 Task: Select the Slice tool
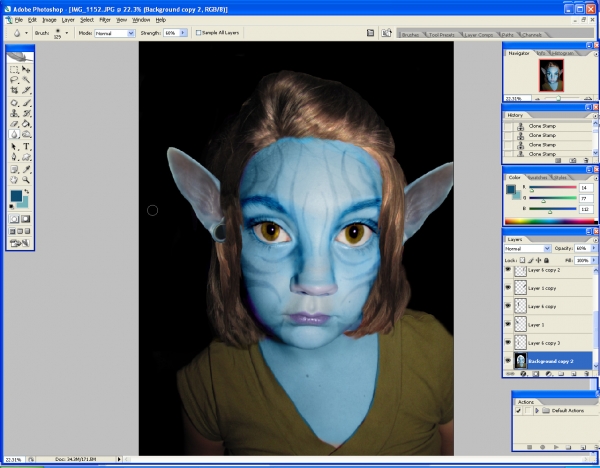[26, 90]
